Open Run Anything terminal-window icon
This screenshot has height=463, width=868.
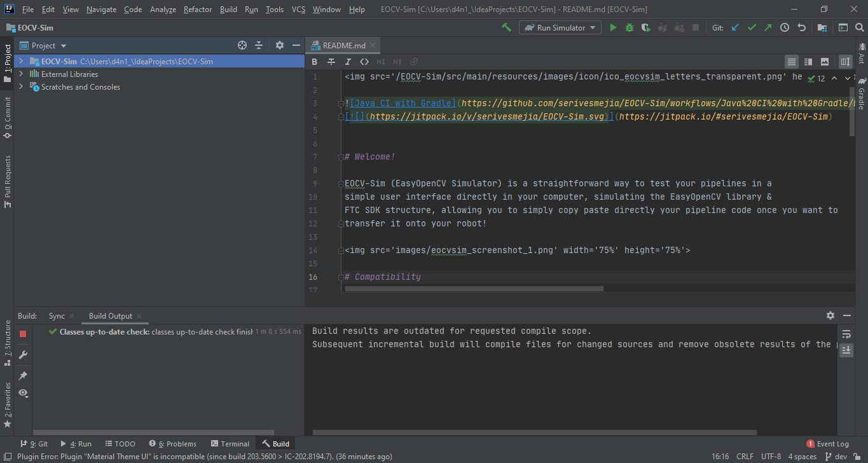pos(843,27)
